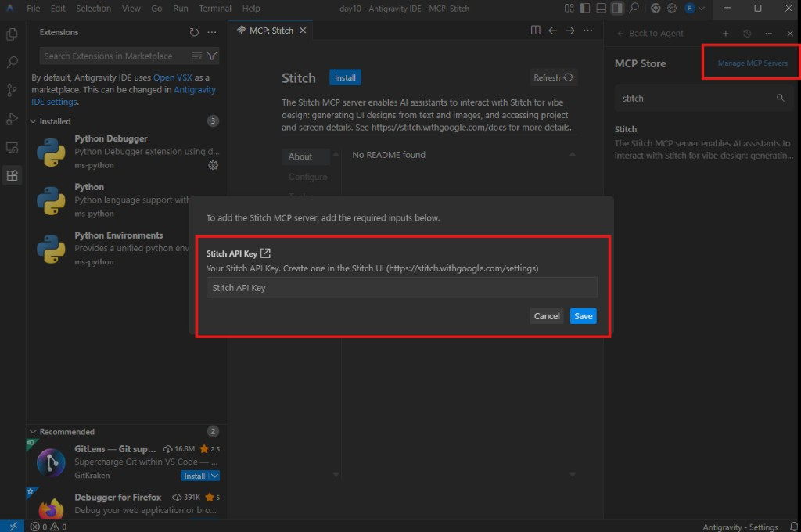The width and height of the screenshot is (801, 532).
Task: Open the Explorer view in activity bar
Action: [12, 34]
